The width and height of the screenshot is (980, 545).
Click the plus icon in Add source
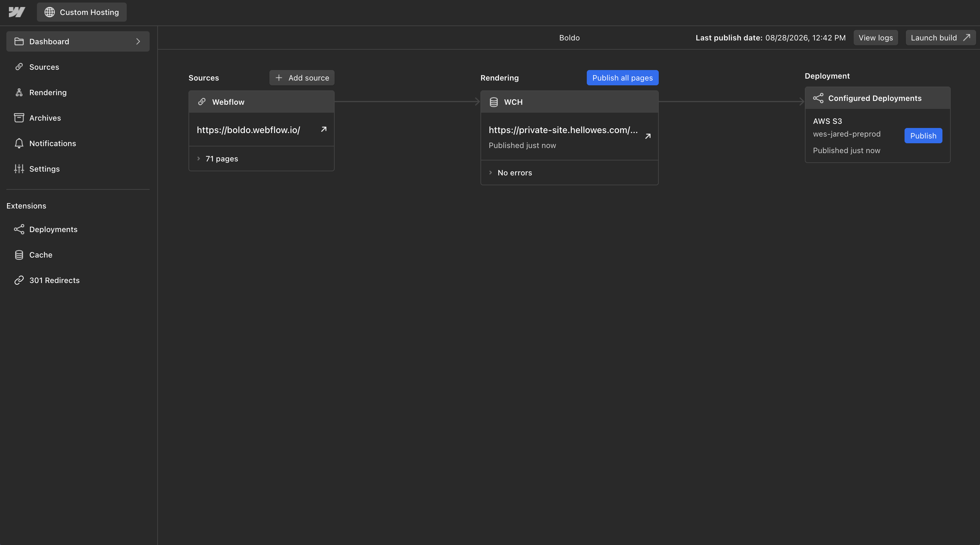pos(279,78)
